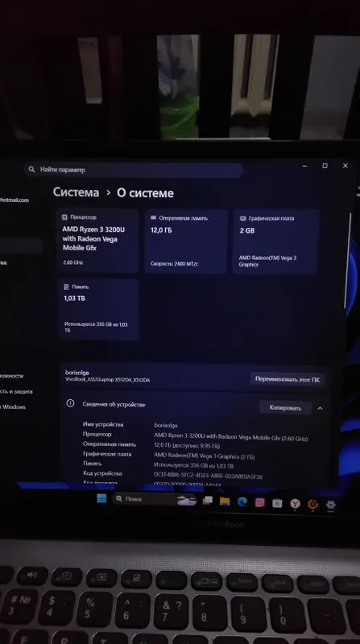Screen dimensions: 360x644
Task: Select the Оперативная память info card
Action: point(186,241)
